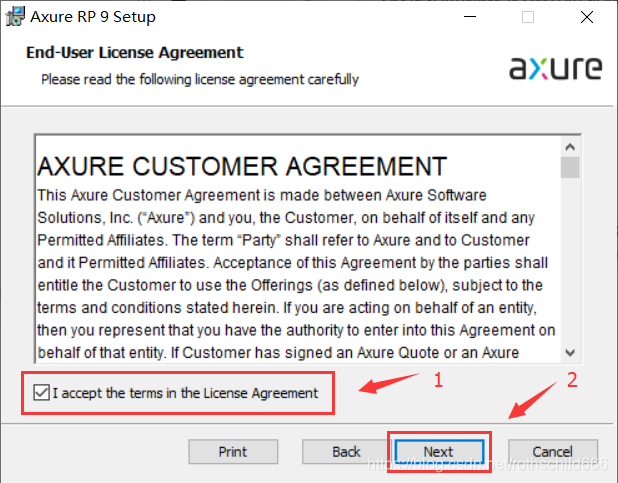Click the "AXURE CUSTOMER AGREEMENT" heading

point(242,165)
